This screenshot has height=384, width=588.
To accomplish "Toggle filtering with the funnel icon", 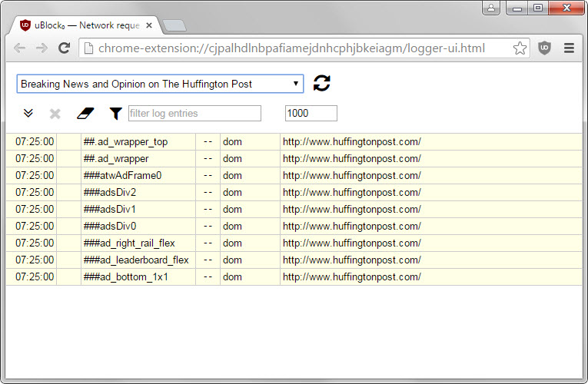I will coord(116,113).
